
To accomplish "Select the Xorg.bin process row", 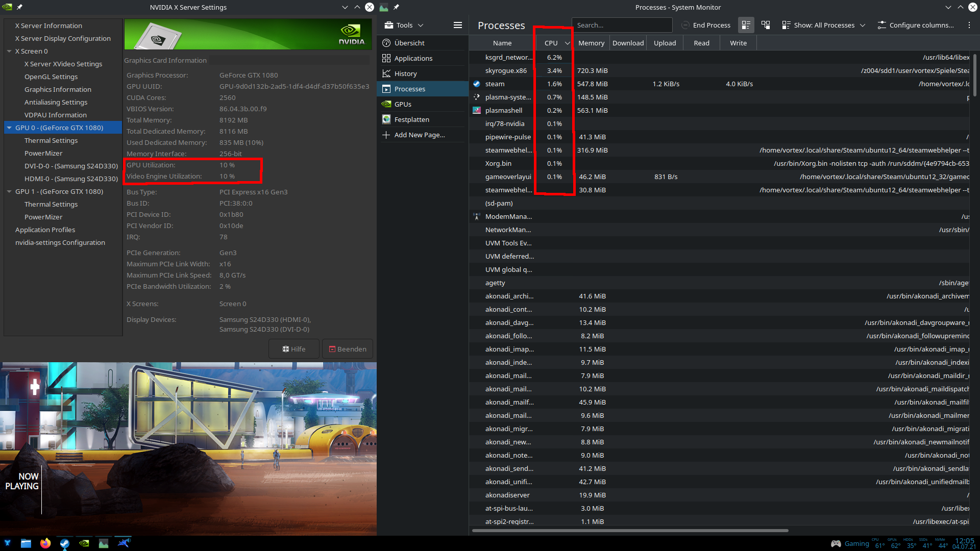I will point(719,163).
